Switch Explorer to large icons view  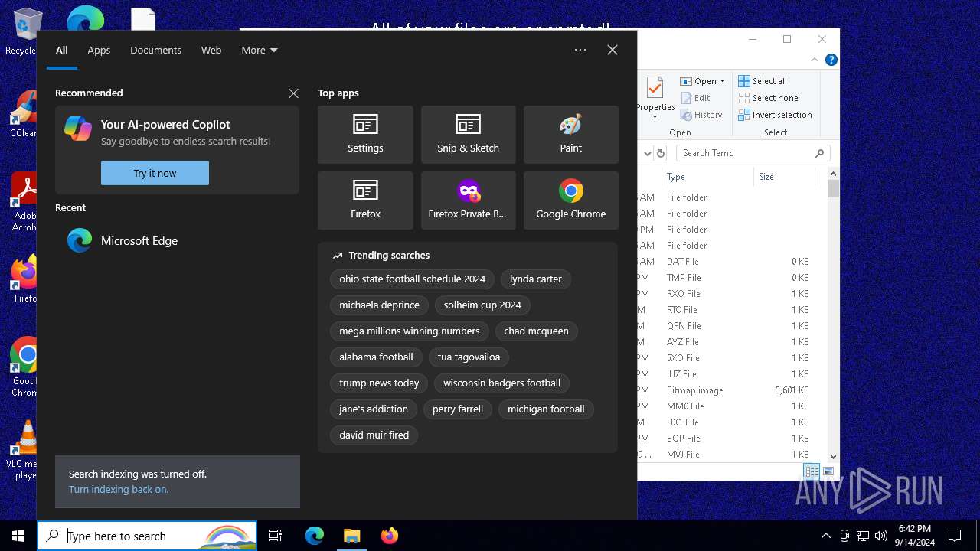[x=828, y=471]
